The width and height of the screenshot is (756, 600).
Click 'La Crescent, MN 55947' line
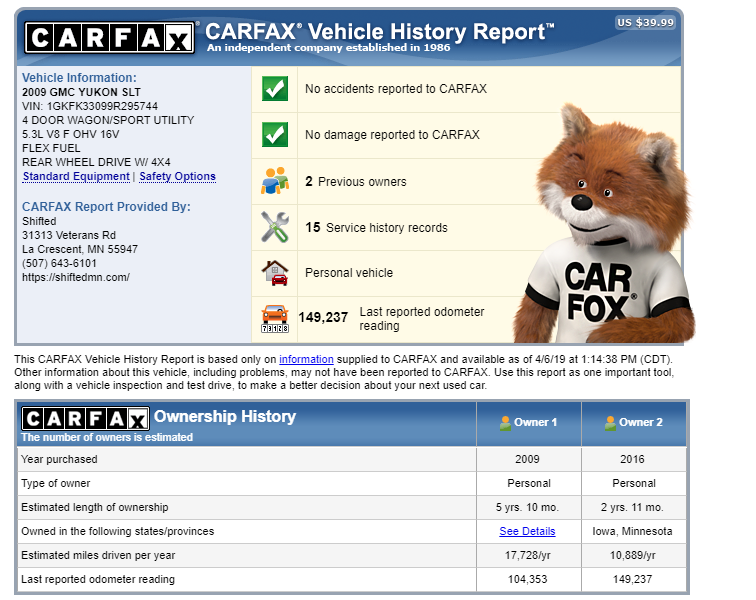pos(80,249)
